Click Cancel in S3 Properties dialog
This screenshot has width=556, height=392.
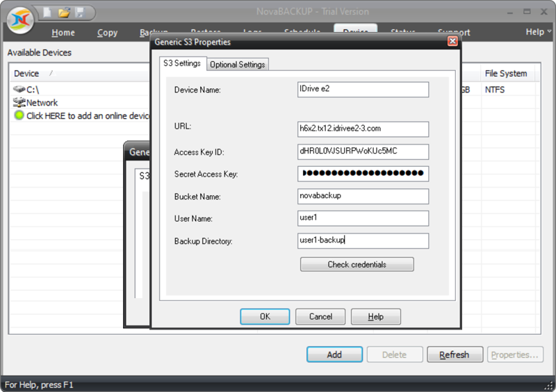320,316
